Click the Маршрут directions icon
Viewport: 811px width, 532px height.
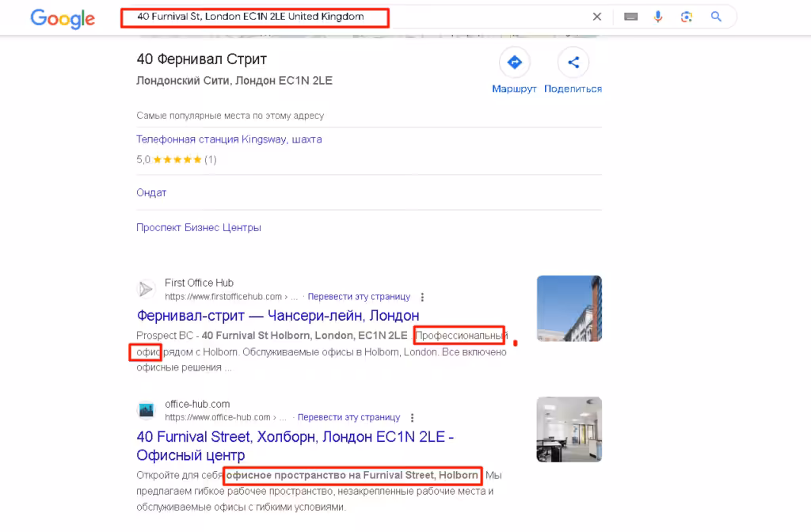click(514, 63)
